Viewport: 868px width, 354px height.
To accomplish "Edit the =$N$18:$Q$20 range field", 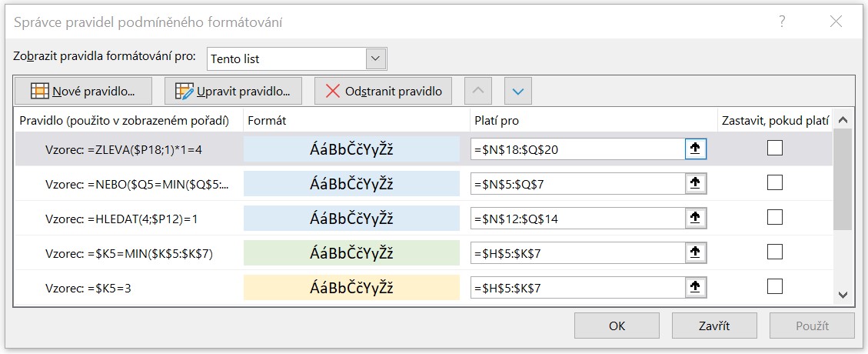I will (578, 149).
